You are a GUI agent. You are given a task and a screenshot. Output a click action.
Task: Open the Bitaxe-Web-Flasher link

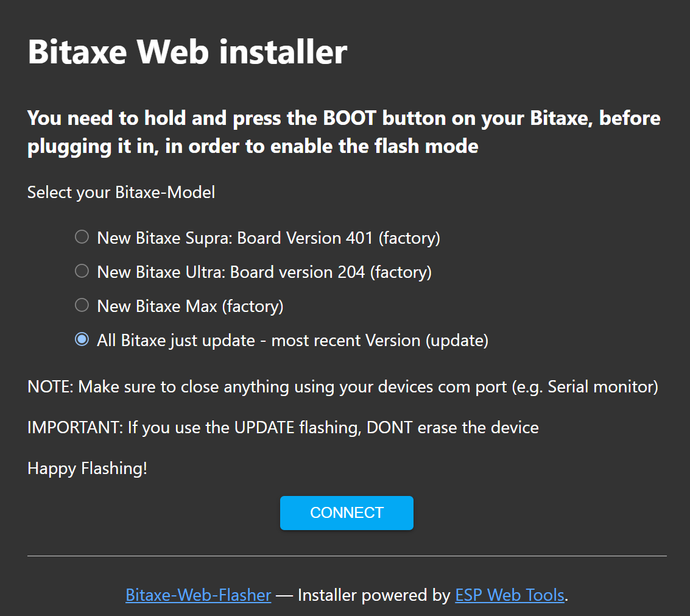pos(198,595)
